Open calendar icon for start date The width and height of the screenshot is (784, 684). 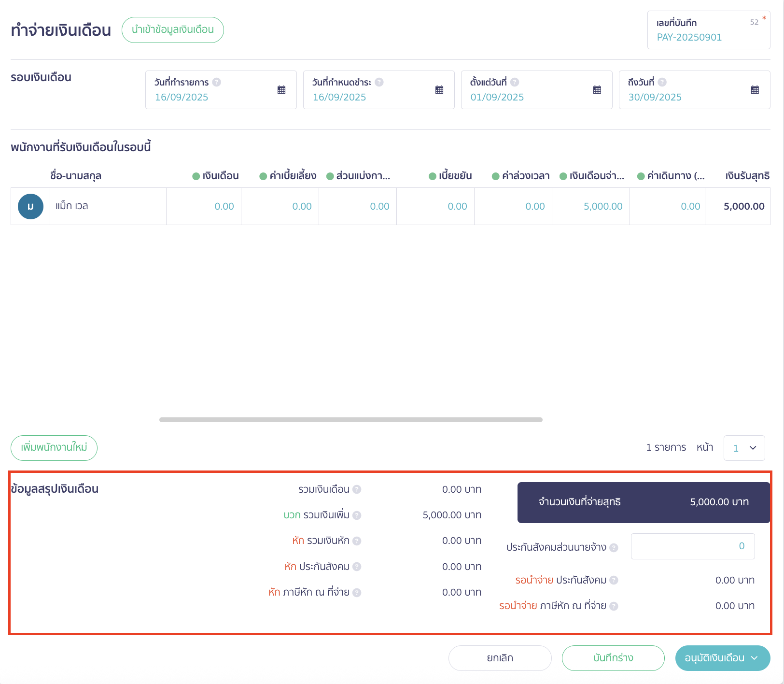(x=597, y=90)
